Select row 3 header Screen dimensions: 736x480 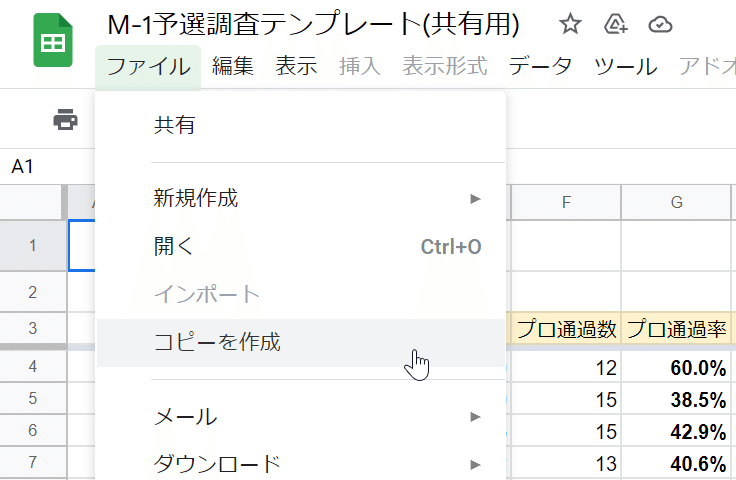pyautogui.click(x=33, y=328)
